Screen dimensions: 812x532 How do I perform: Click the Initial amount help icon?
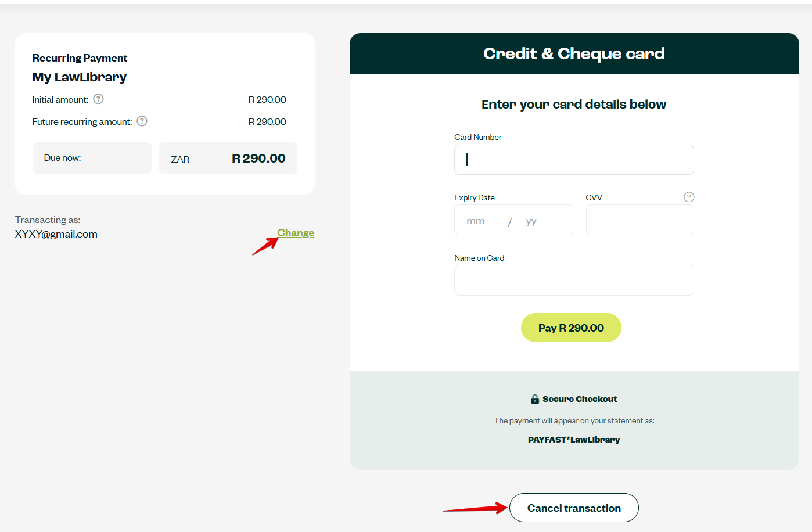[99, 99]
